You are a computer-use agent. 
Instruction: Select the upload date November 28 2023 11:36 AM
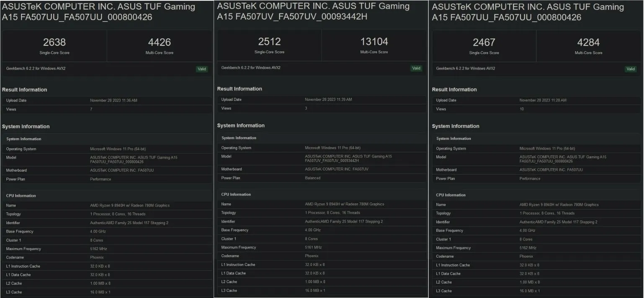click(x=113, y=101)
